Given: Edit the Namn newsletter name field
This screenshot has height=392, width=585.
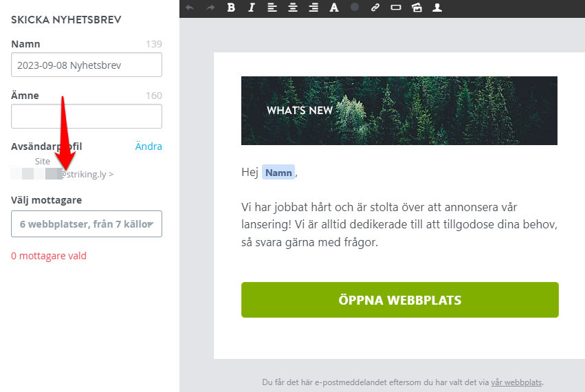Looking at the screenshot, I should (x=87, y=65).
